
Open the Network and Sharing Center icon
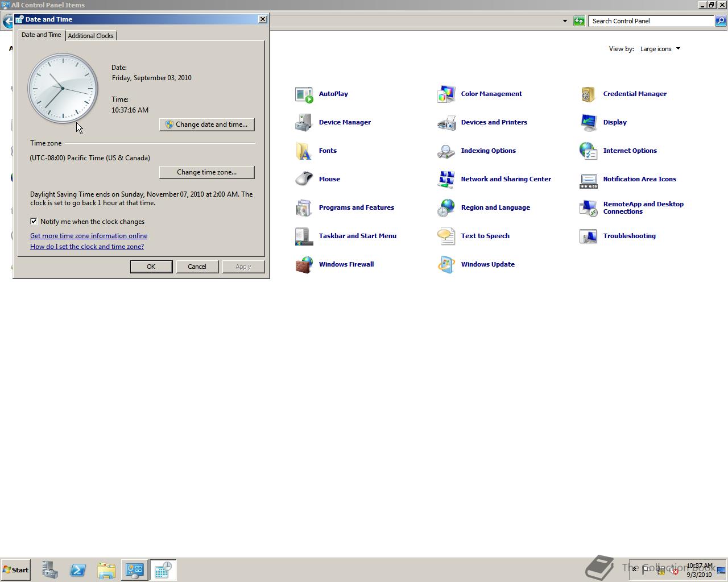coord(446,180)
